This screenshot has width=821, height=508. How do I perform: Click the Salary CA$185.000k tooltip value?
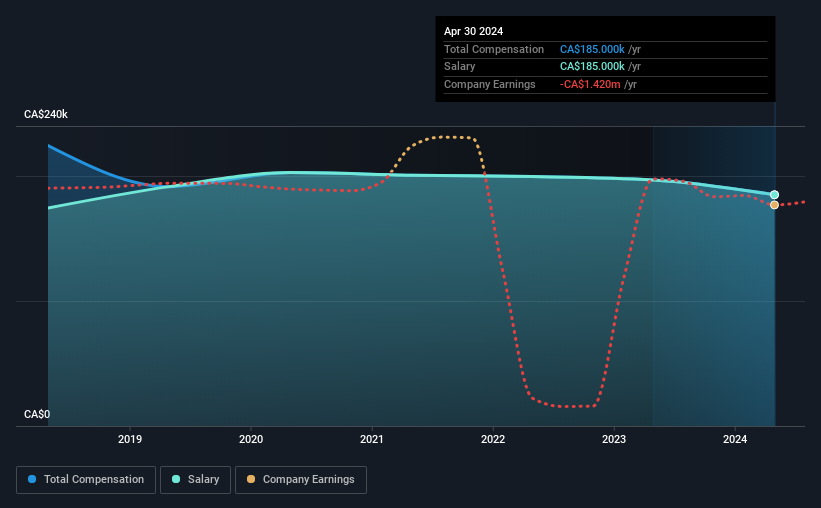pyautogui.click(x=592, y=67)
